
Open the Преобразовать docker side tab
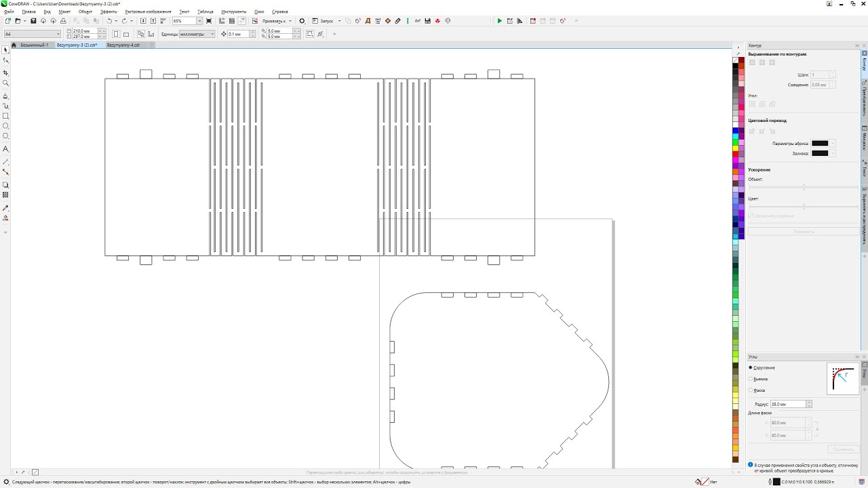point(865,100)
